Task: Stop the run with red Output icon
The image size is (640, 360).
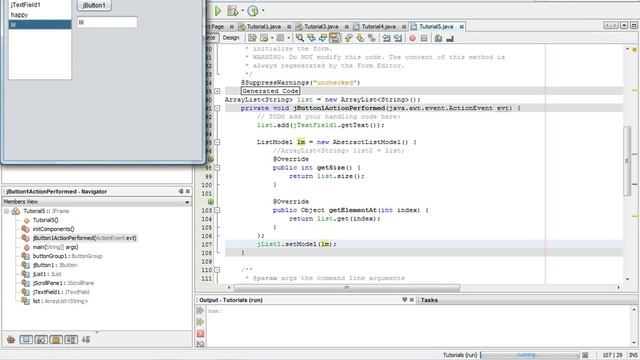Action: coord(200,333)
